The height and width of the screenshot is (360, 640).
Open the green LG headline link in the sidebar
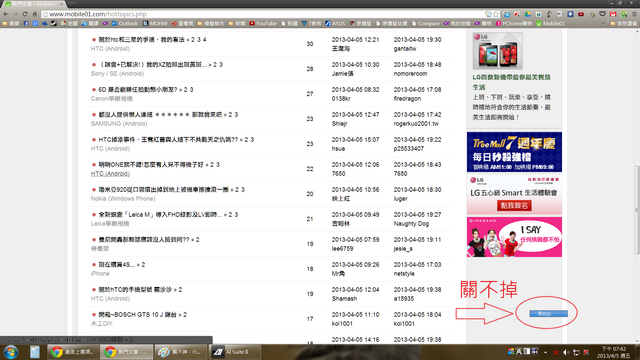pyautogui.click(x=511, y=82)
